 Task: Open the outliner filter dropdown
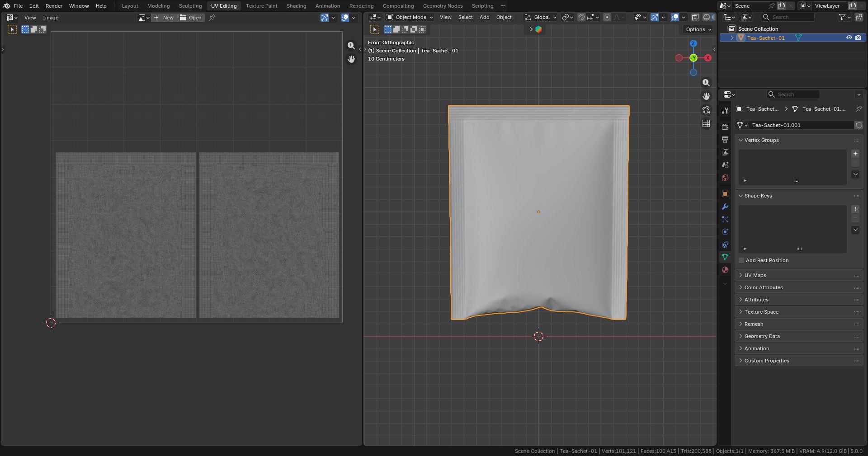point(844,17)
